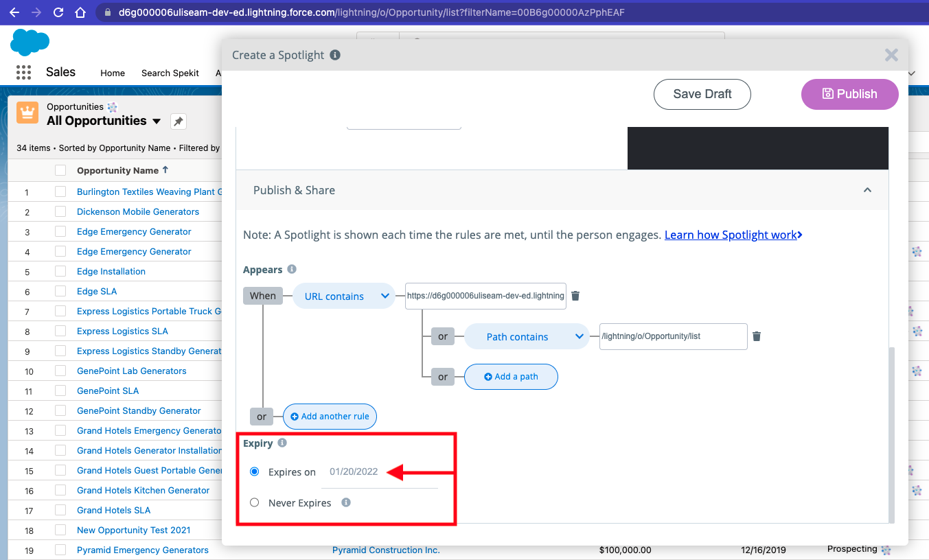Open GenePoint Lab Generators opportunity
The height and width of the screenshot is (560, 929).
pos(132,371)
